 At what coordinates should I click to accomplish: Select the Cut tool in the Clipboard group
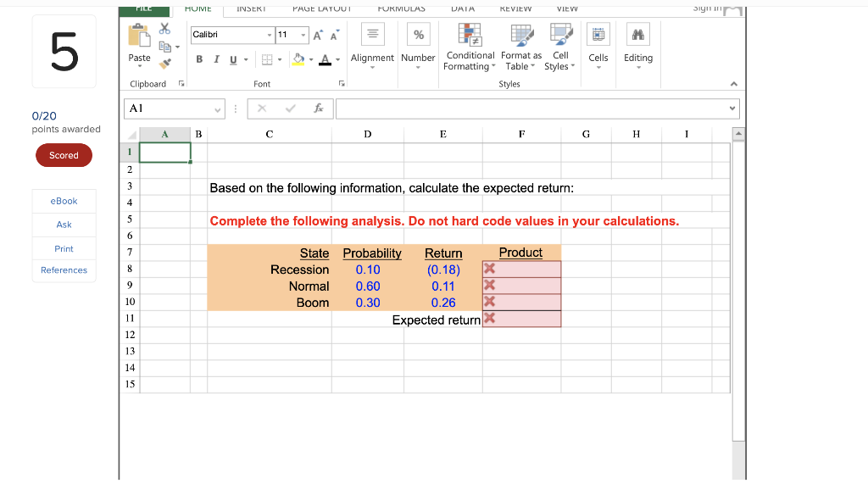[x=164, y=27]
